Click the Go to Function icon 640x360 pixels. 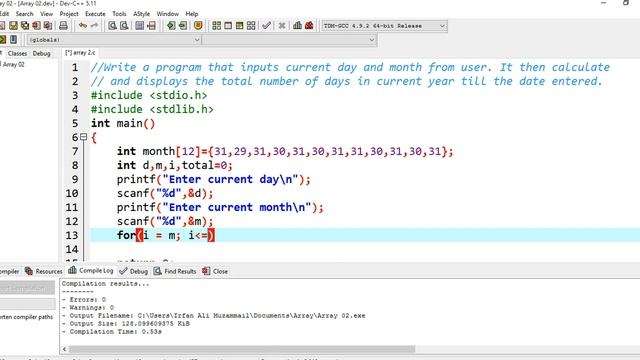pyautogui.click(x=140, y=26)
